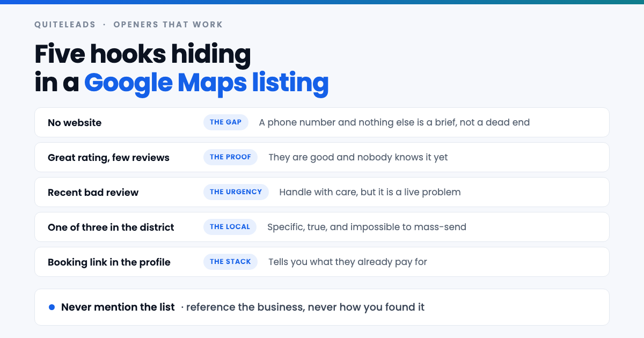Screen dimensions: 644x338
Task: Select the 'No website' row title
Action: [75, 123]
